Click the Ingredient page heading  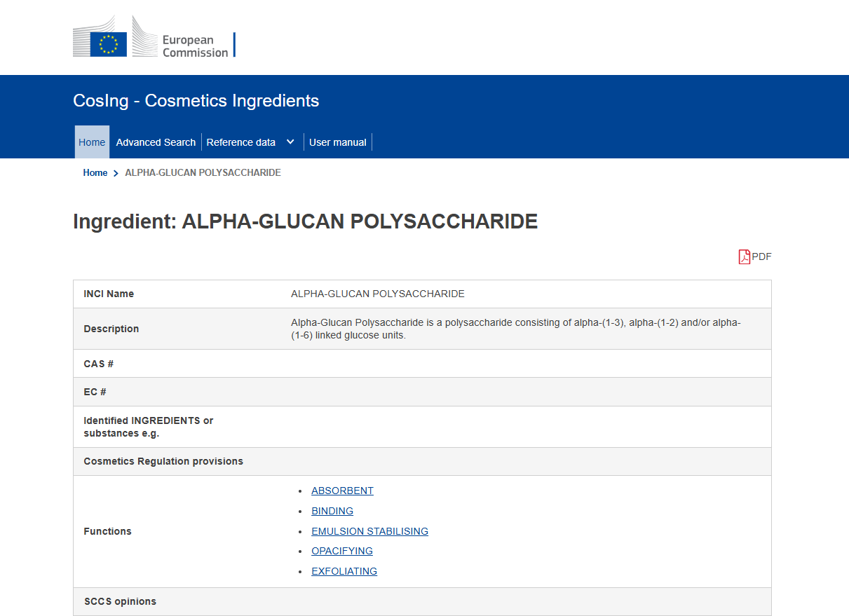(305, 221)
